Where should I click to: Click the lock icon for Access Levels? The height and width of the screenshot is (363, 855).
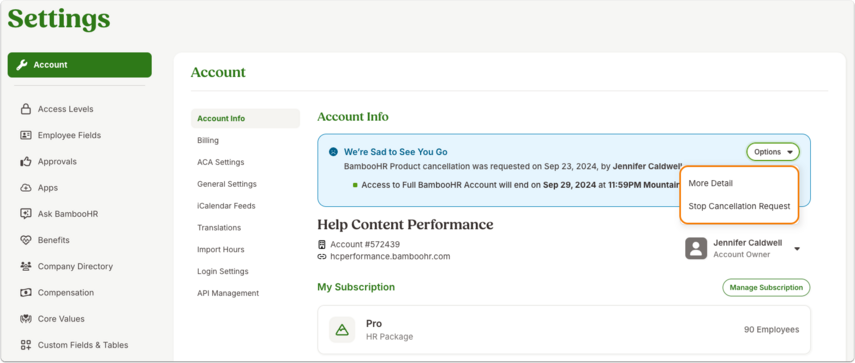point(26,109)
